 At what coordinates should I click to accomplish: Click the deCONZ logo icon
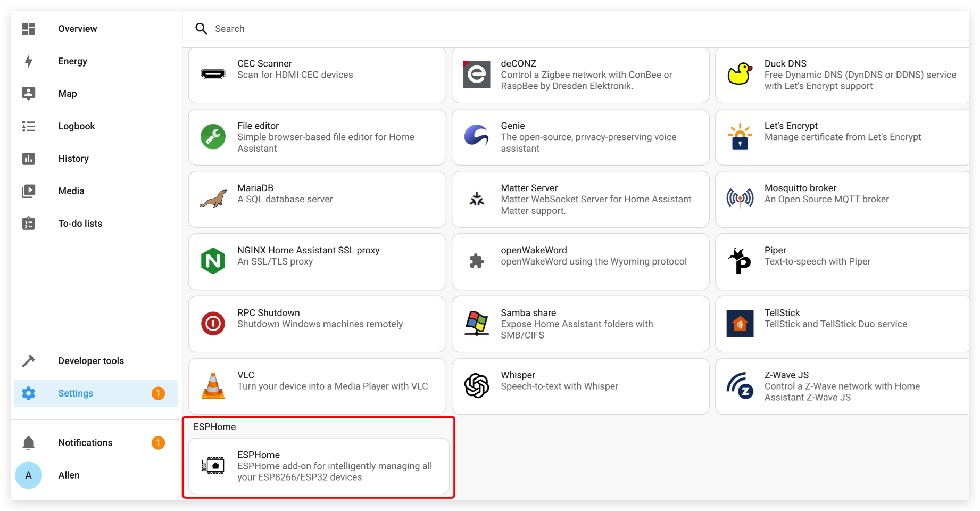tap(477, 74)
